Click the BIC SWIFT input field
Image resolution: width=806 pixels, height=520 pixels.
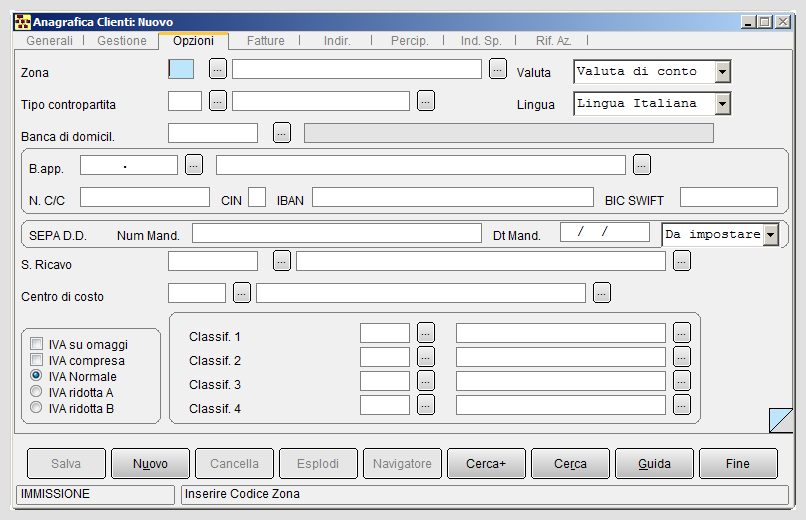(728, 197)
